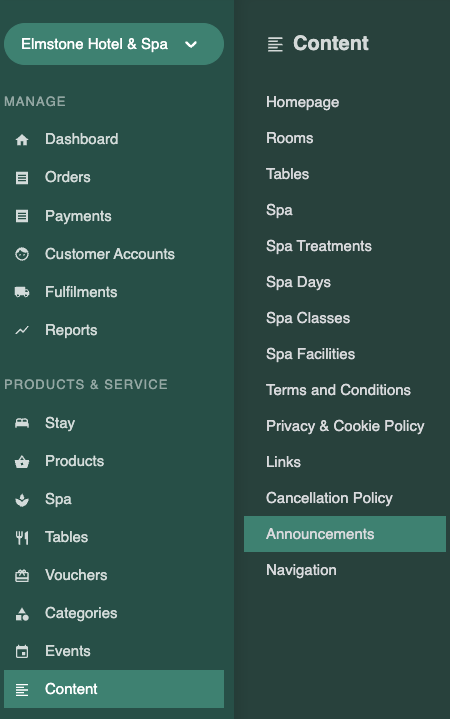Open the Homepage content link
The height and width of the screenshot is (719, 450).
pos(302,102)
